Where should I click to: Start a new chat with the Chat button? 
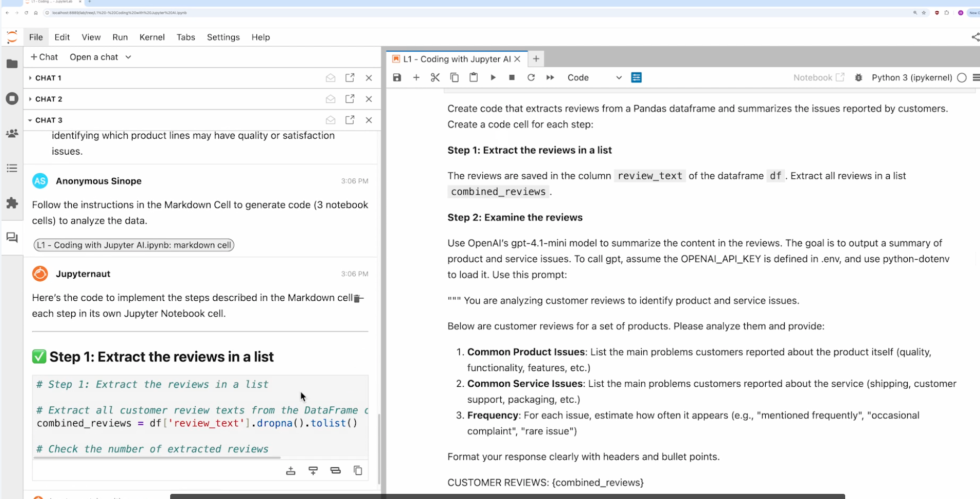(x=44, y=57)
